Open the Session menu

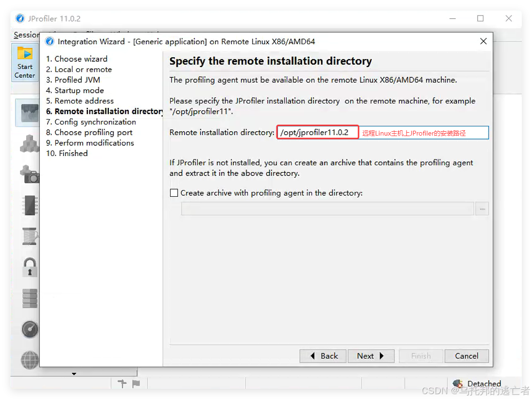pos(26,35)
